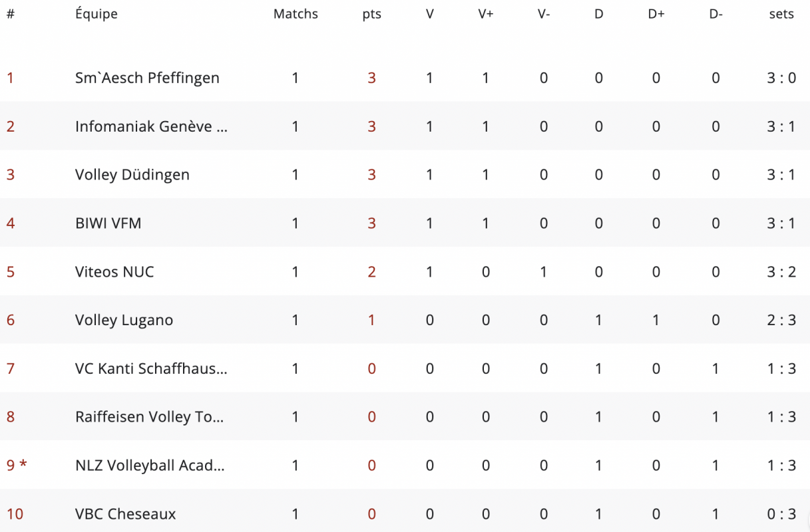Click the Matchs column header
This screenshot has height=532, width=810.
coord(296,14)
